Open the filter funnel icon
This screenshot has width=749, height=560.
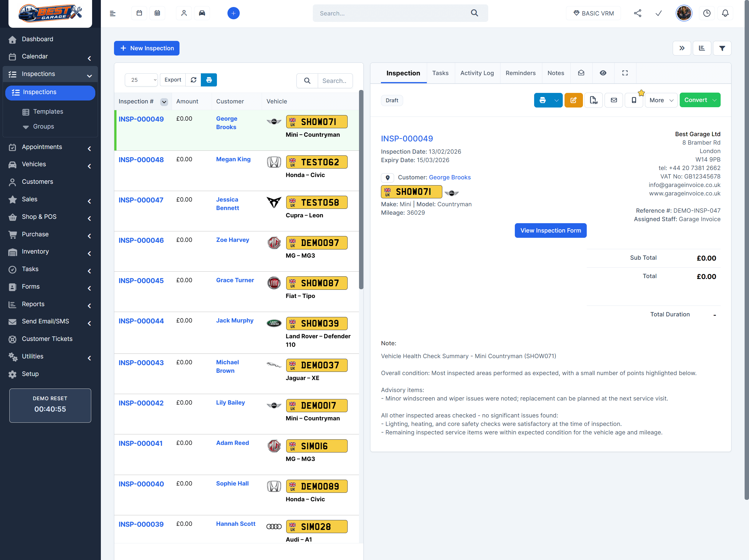[x=722, y=48]
